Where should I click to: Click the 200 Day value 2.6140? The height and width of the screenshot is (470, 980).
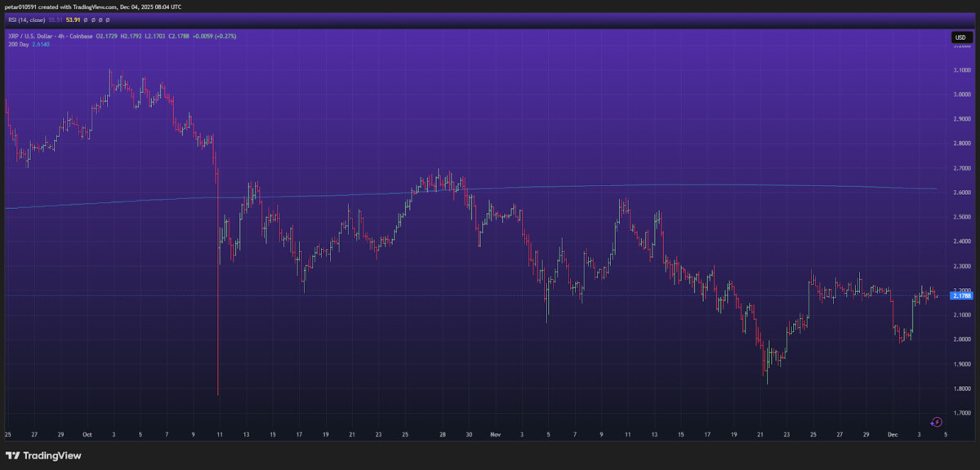tap(42, 44)
